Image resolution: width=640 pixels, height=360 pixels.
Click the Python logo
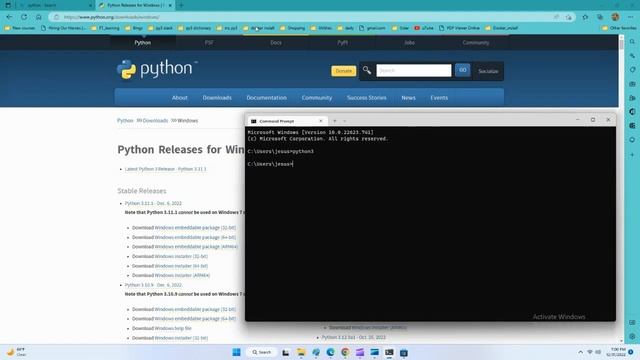(157, 69)
